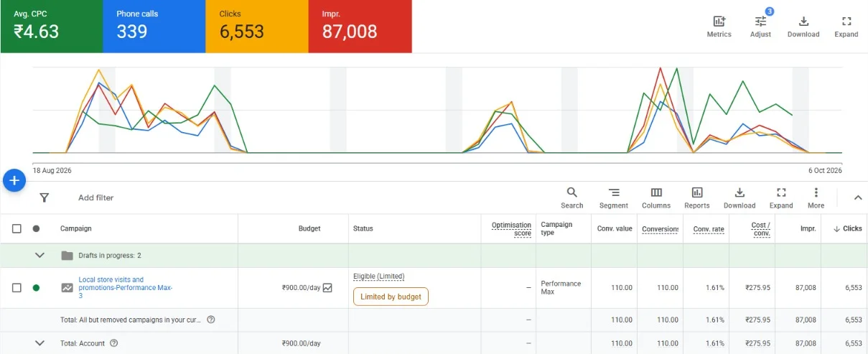Sort by the Impr. column header

coord(808,228)
